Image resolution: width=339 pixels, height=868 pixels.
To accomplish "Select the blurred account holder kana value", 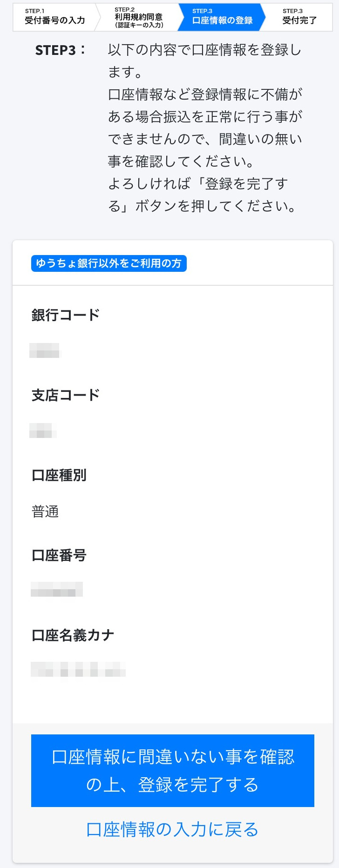I will pos(78,670).
